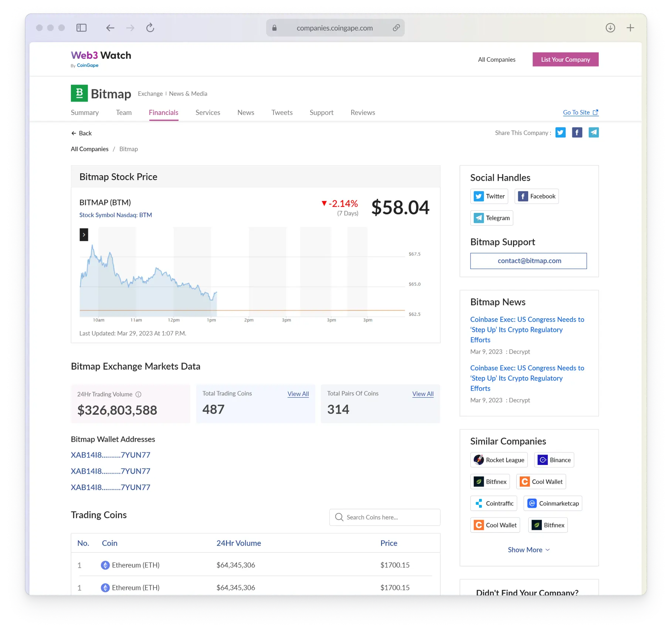Click contact@bitmap.com support email
Image resolution: width=672 pixels, height=632 pixels.
coord(529,261)
